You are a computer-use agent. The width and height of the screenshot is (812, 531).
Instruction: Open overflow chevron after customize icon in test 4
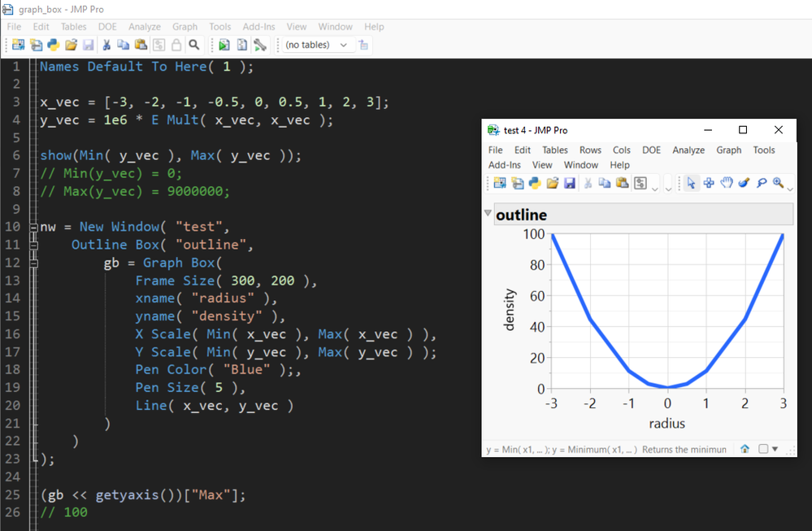pyautogui.click(x=654, y=189)
